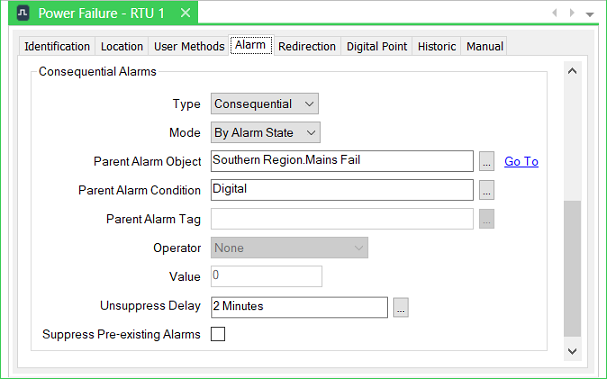Click the Unsuppress Delay field showing 2 Minutes
Image resolution: width=607 pixels, height=379 pixels.
click(x=299, y=307)
